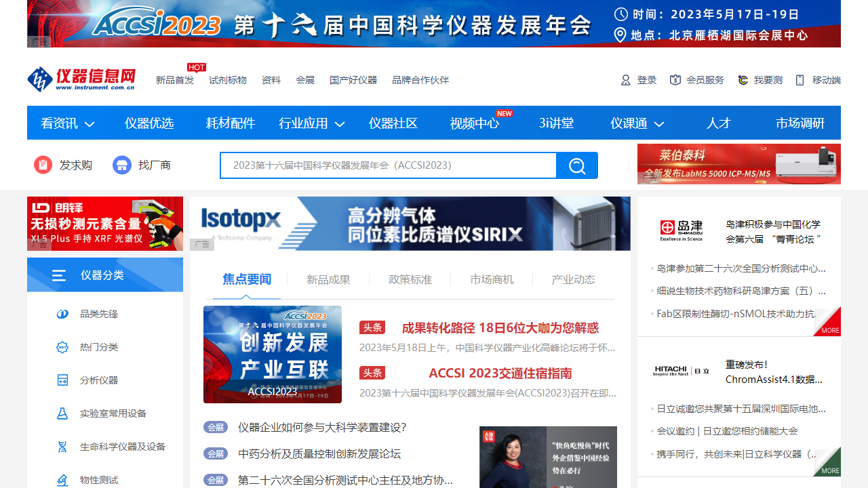The height and width of the screenshot is (488, 868).
Task: Click the 会展 tag beside 仪器企业如何参与大科学装置建设
Action: pos(216,427)
